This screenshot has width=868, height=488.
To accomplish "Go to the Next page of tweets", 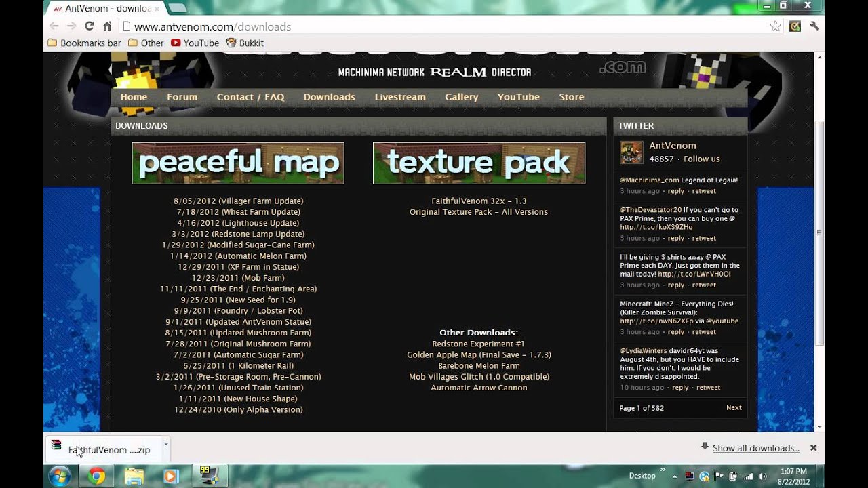I will click(734, 408).
